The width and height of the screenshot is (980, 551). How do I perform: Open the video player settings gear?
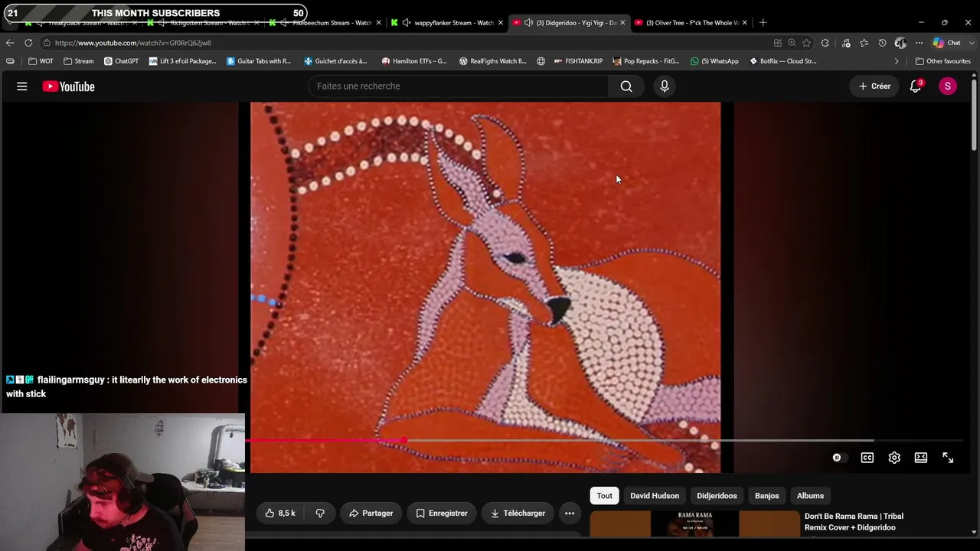894,458
